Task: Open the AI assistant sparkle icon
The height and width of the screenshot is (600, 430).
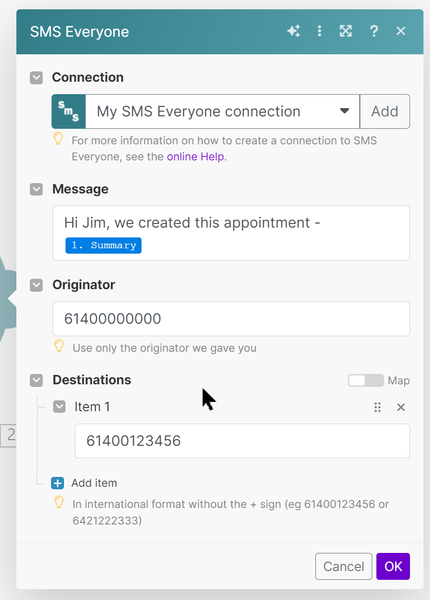Action: click(x=294, y=31)
